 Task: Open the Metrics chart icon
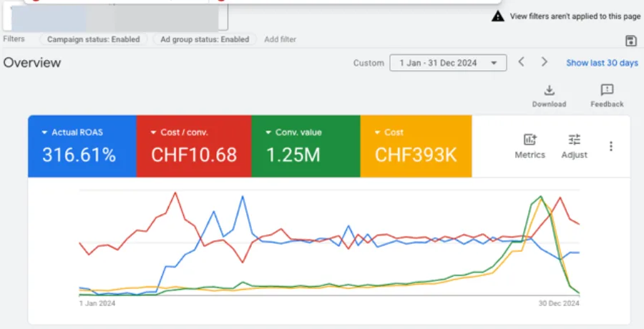(x=530, y=139)
